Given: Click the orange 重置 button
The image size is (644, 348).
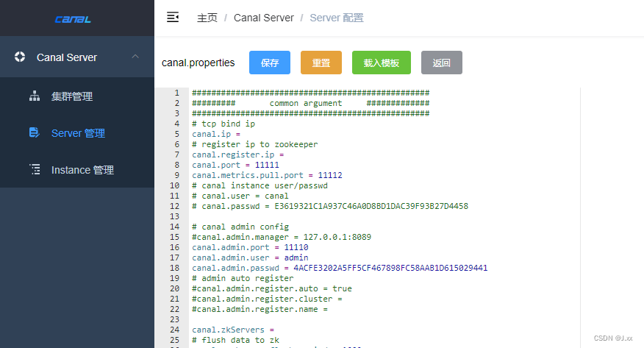Looking at the screenshot, I should pos(321,63).
